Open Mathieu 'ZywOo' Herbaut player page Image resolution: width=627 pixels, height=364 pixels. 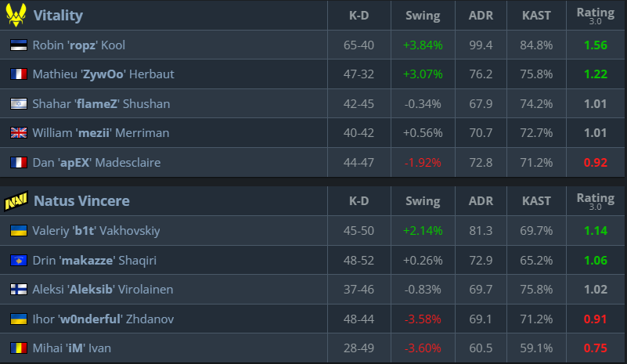103,74
